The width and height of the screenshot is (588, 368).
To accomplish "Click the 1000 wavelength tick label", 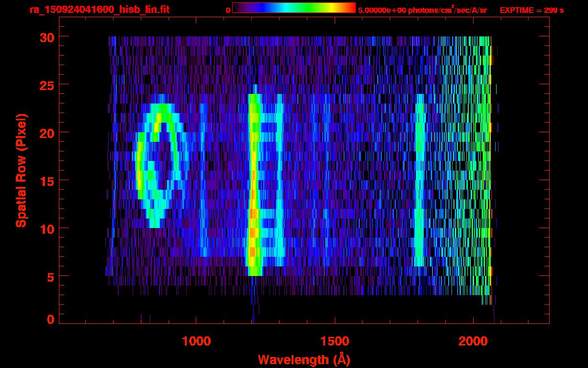I will (196, 341).
